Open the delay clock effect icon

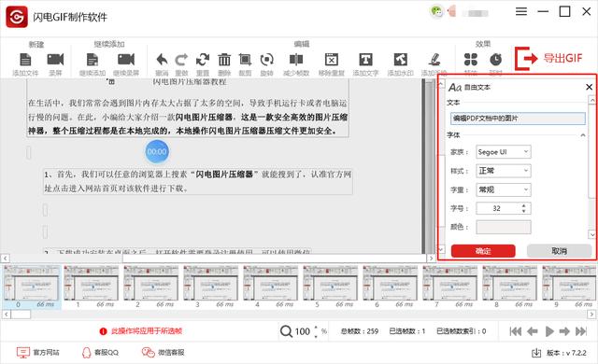495,60
